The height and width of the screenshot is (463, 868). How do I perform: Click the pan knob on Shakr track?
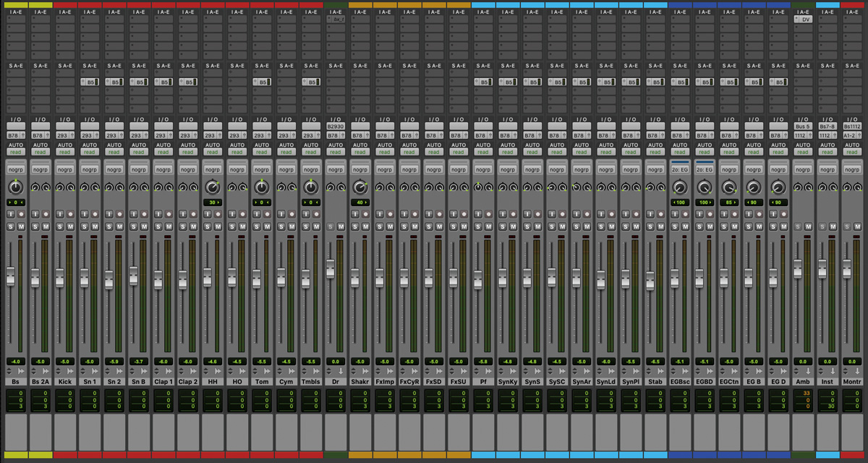pos(359,187)
